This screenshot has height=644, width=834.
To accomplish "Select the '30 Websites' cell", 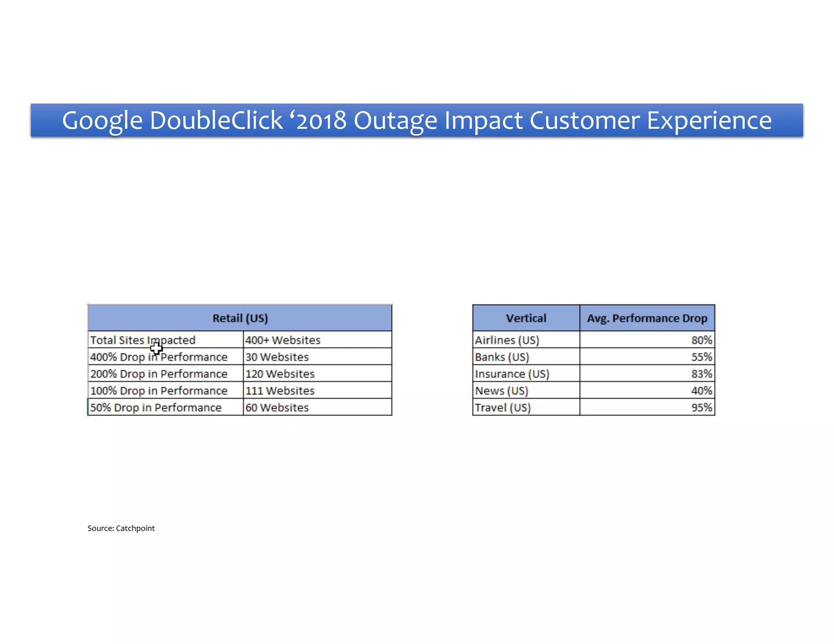I will coord(318,357).
